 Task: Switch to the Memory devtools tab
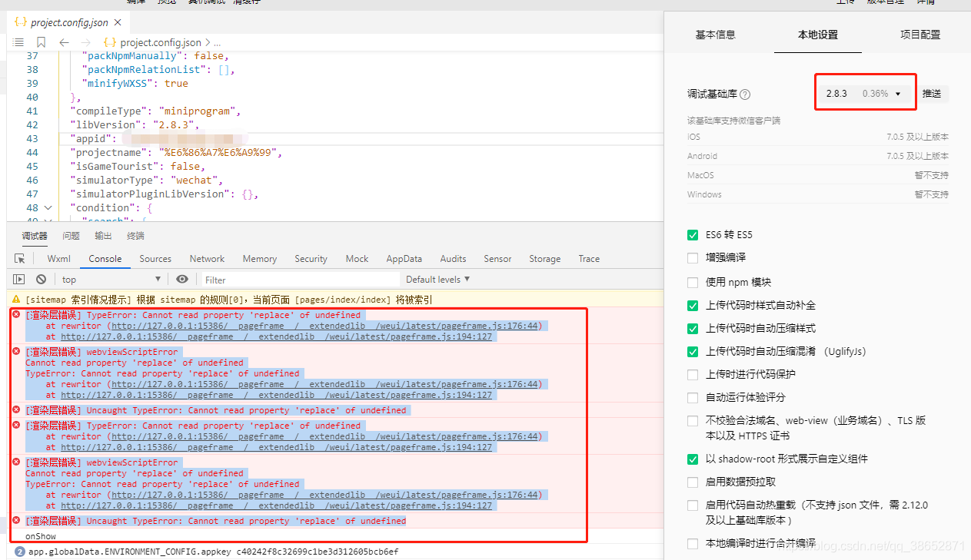coord(260,259)
